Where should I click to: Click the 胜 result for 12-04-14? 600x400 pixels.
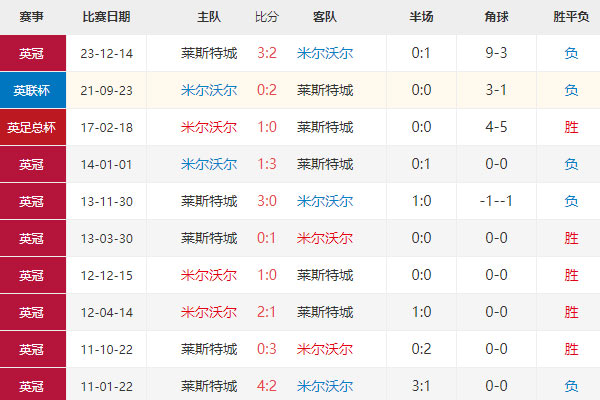point(571,312)
